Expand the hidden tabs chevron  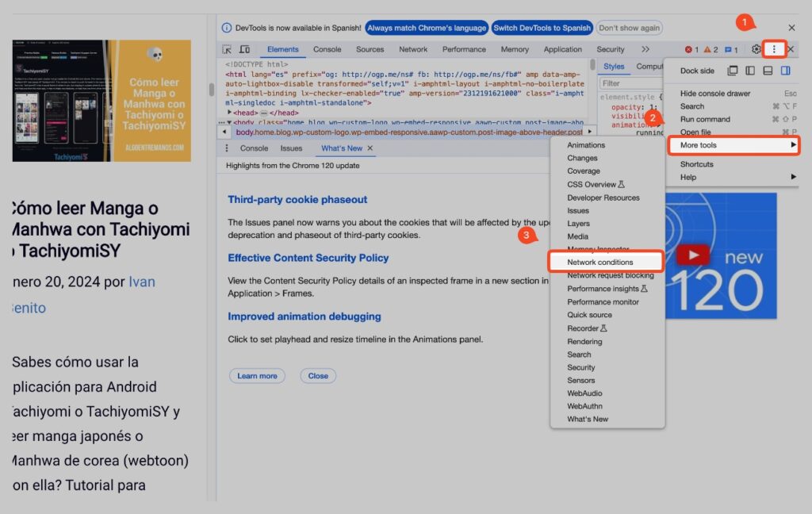click(645, 49)
